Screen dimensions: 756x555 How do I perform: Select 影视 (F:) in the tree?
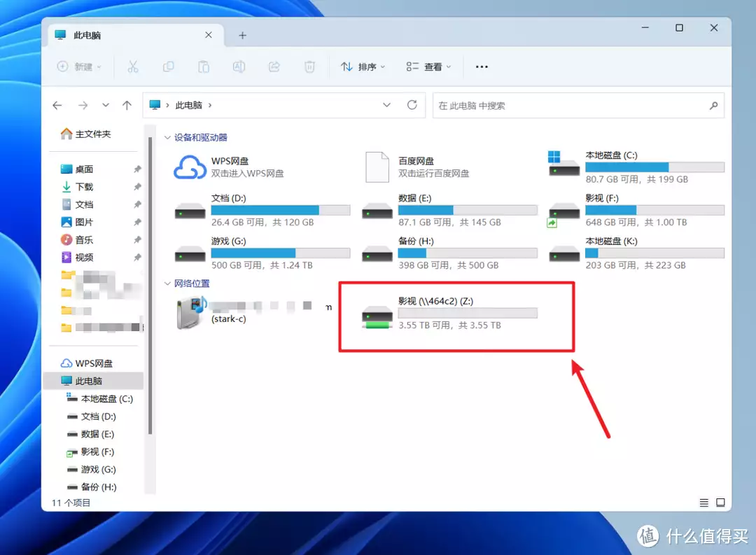[x=90, y=452]
